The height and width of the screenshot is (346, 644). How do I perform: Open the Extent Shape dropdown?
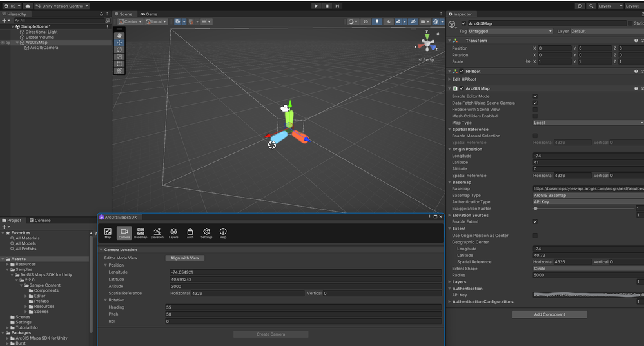587,269
